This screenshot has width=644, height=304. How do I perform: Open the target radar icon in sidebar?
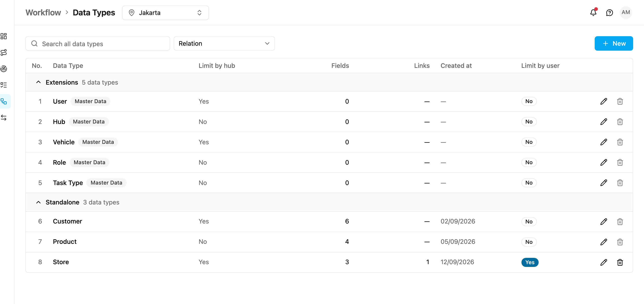point(4,69)
